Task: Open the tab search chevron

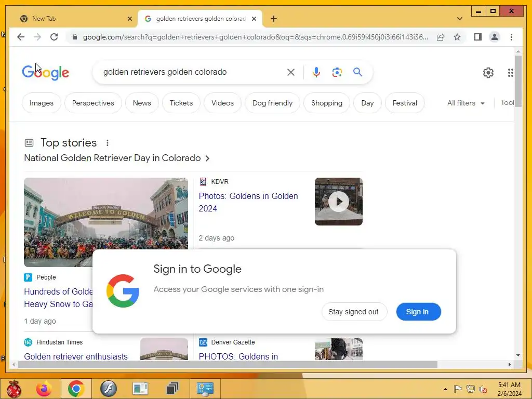Action: pyautogui.click(x=459, y=19)
